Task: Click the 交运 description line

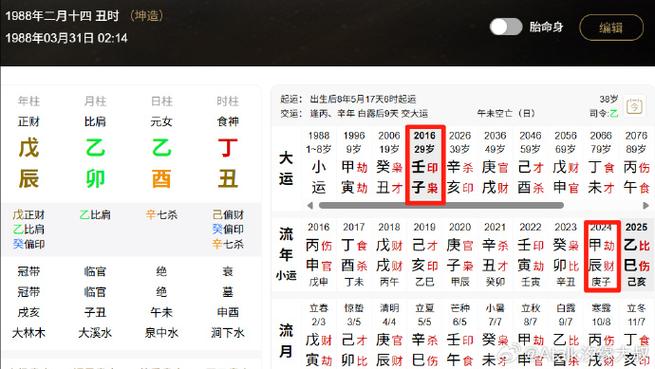Action: tap(354, 113)
